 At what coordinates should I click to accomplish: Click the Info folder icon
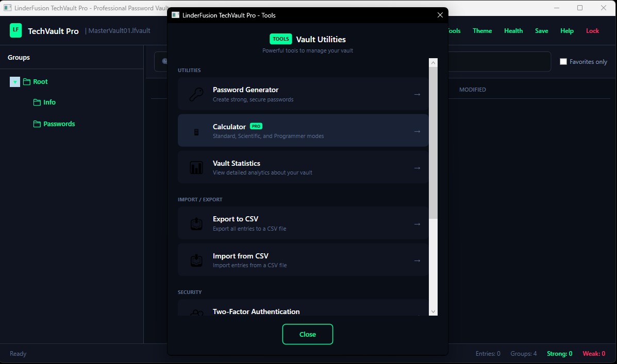(37, 102)
